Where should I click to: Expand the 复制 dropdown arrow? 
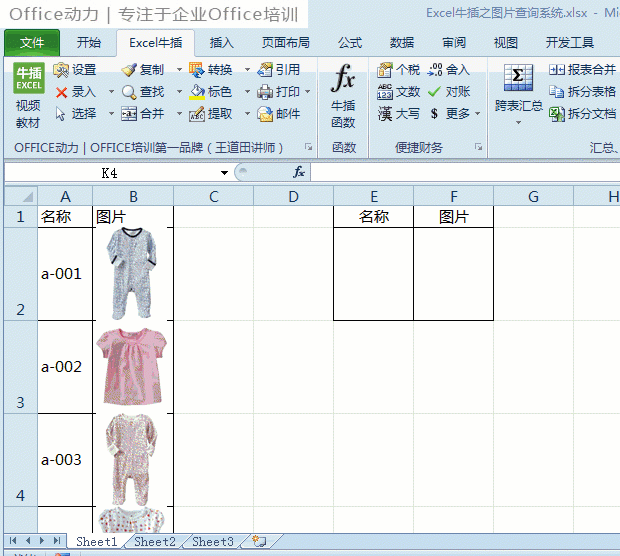pos(180,70)
